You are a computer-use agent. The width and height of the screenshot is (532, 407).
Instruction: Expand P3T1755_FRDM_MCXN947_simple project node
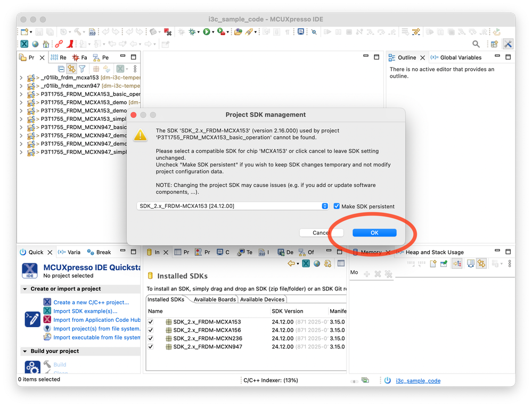pos(21,152)
